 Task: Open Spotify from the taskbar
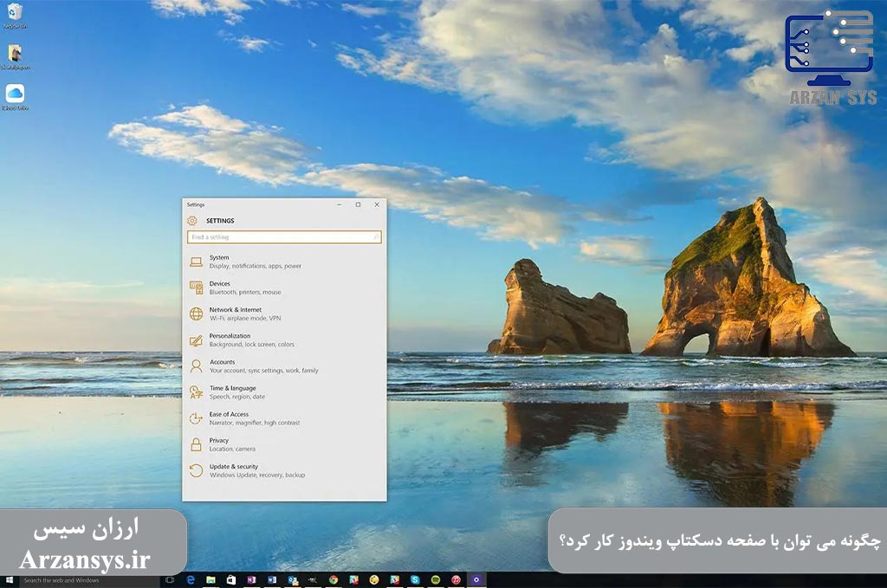click(436, 580)
